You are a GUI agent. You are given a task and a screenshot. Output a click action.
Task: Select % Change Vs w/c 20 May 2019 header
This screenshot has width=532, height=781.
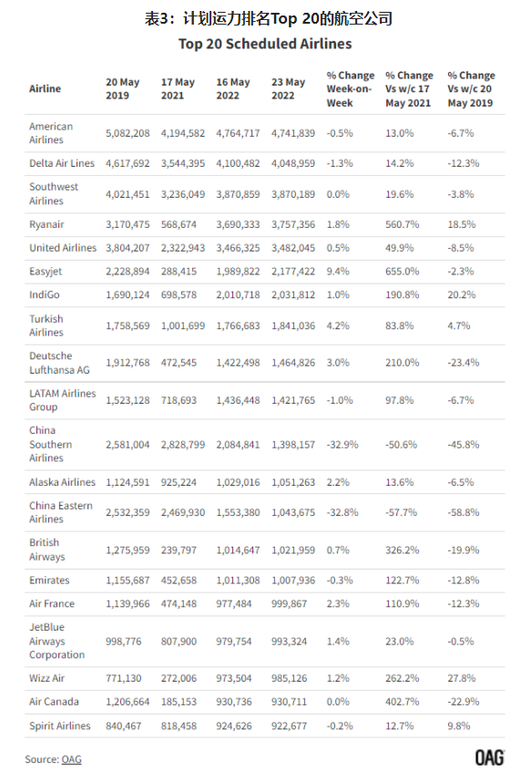(x=471, y=89)
